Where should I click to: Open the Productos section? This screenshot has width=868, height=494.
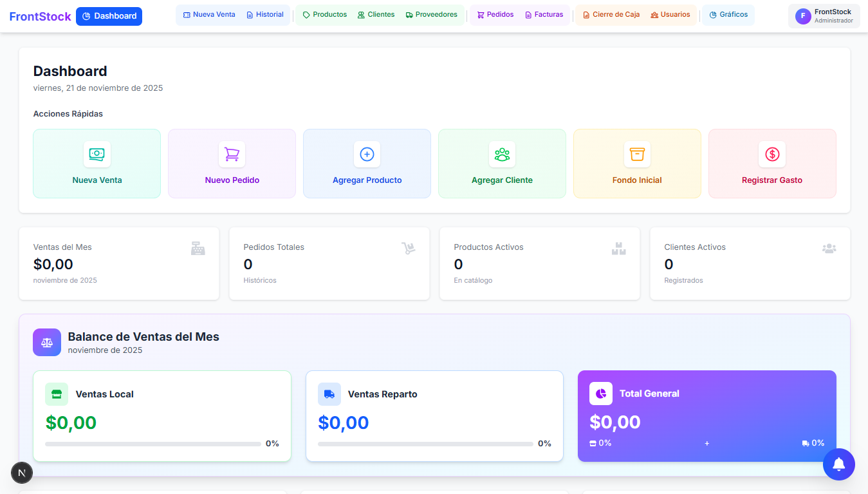tap(324, 14)
